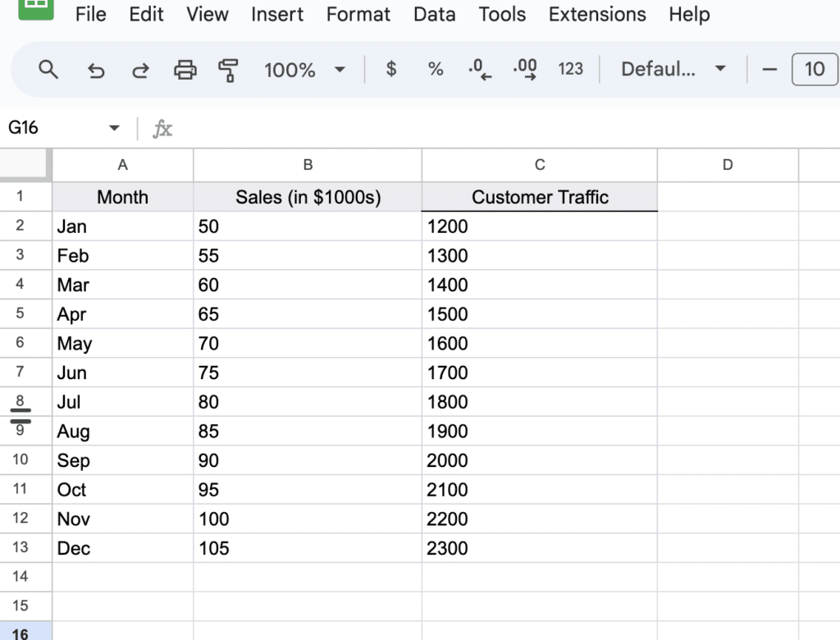
Task: Select column B header
Action: tap(308, 165)
